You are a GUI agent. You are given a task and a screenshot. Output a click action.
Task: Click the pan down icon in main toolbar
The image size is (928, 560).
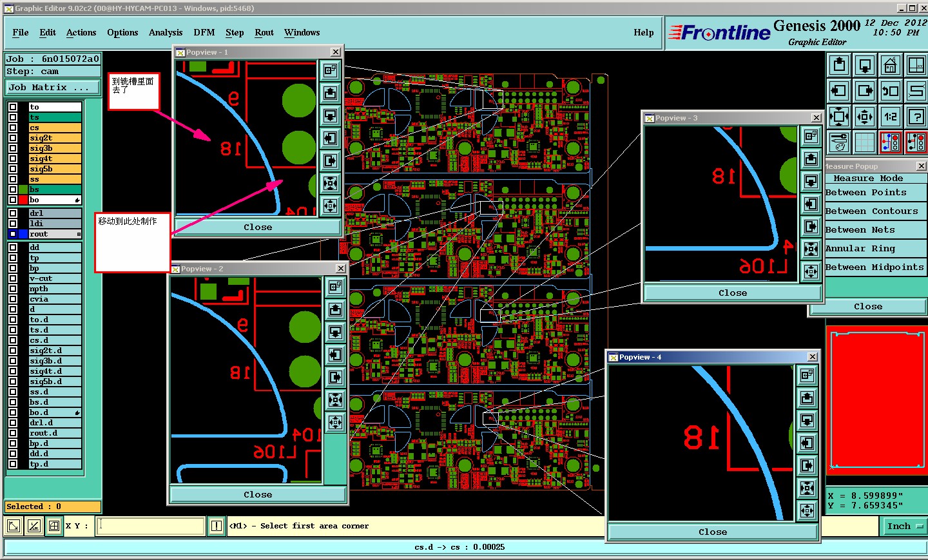[865, 65]
